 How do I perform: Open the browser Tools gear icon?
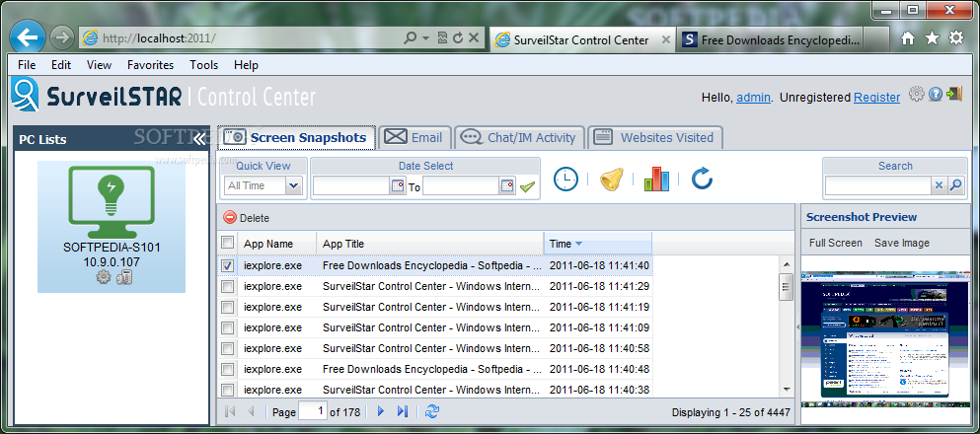[956, 38]
